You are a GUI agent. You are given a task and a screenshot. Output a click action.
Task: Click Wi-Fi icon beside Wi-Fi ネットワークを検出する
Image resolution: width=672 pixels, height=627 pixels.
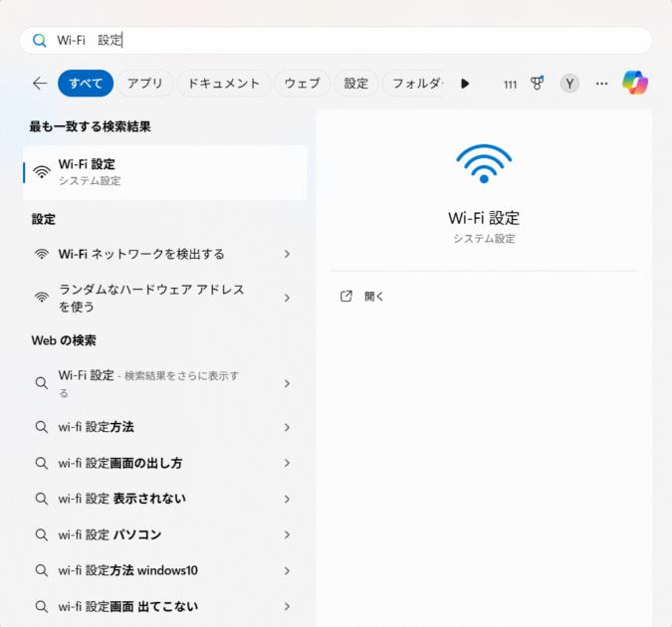click(x=42, y=254)
